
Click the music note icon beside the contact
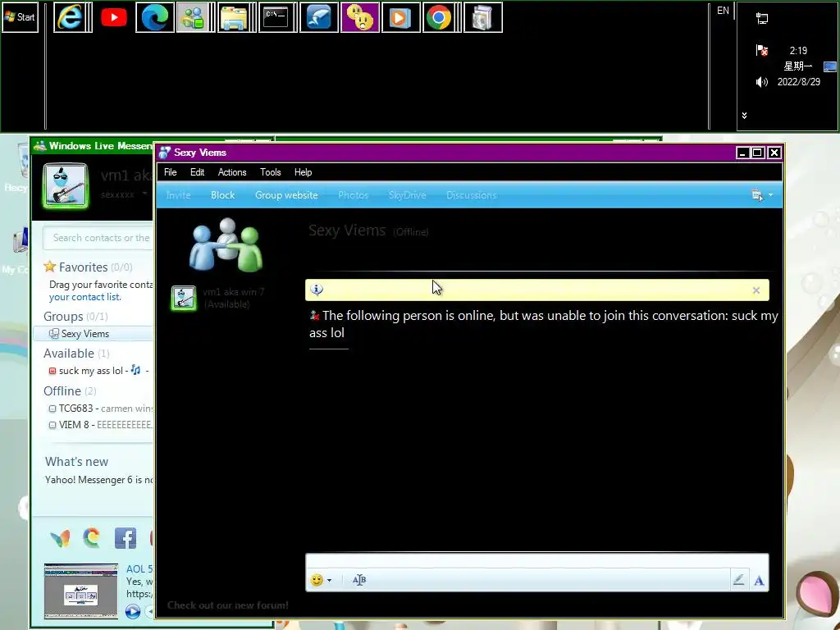135,370
